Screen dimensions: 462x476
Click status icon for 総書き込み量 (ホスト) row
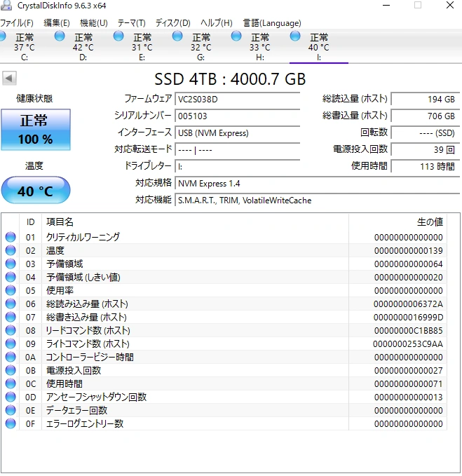point(11,317)
